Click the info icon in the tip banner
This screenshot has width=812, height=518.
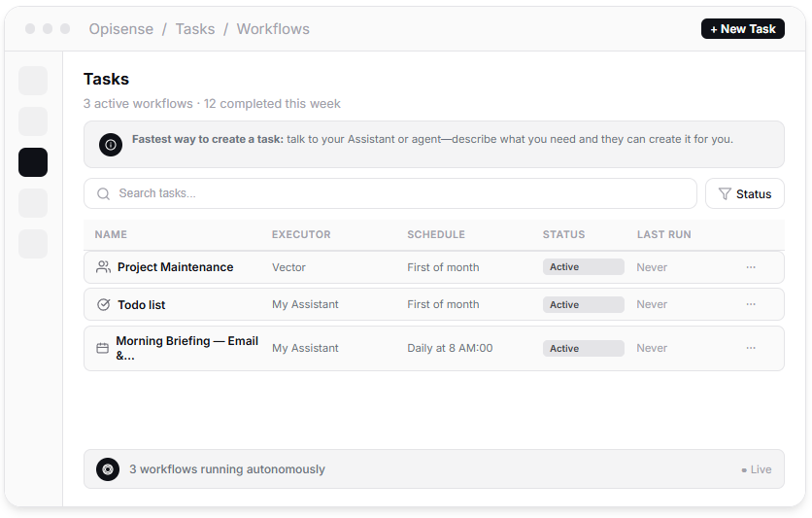point(111,145)
